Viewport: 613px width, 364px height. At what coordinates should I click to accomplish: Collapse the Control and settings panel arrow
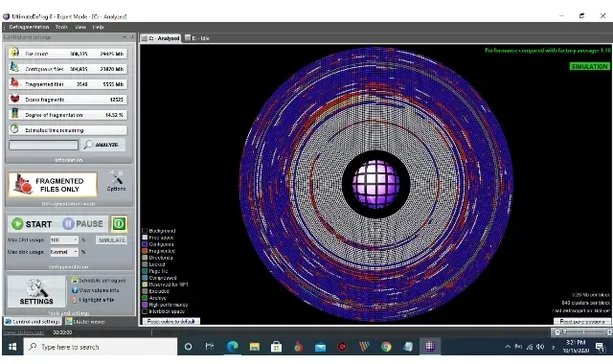[125, 37]
